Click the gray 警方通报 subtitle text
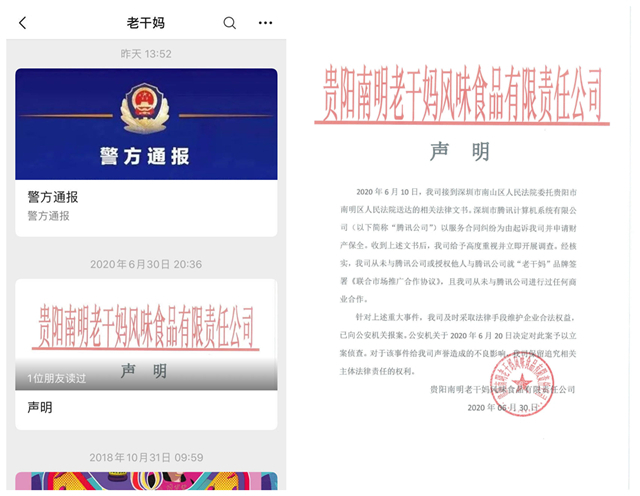The width and height of the screenshot is (640, 496). pyautogui.click(x=48, y=216)
